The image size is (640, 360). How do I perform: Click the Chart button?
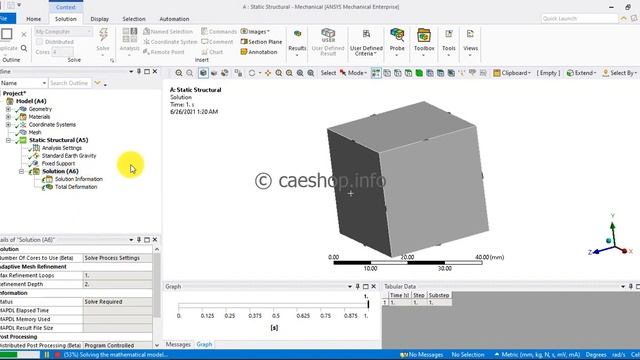212,52
